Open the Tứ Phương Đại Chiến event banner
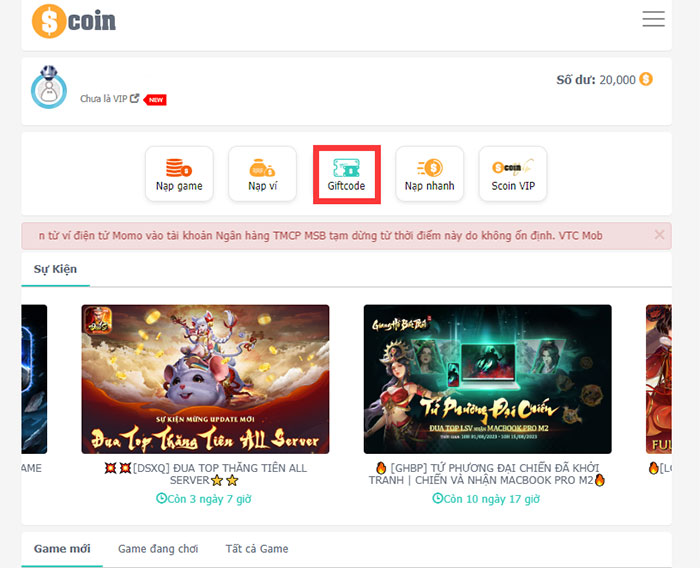Image resolution: width=700 pixels, height=568 pixels. [x=488, y=379]
